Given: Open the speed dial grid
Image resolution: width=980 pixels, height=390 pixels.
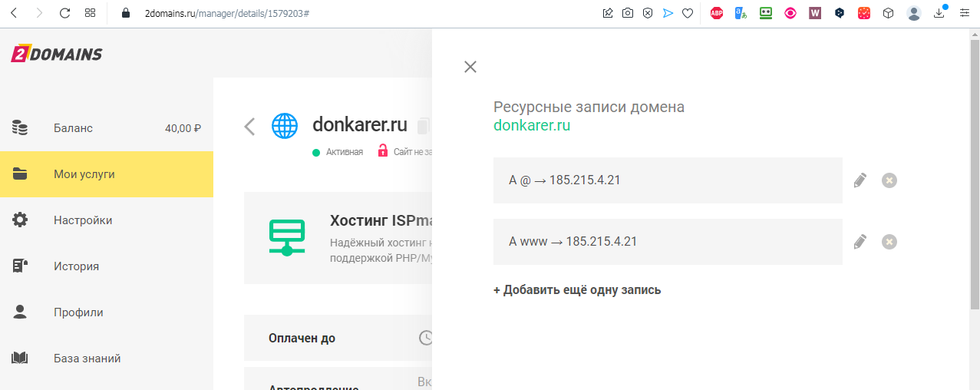Looking at the screenshot, I should coord(91,13).
